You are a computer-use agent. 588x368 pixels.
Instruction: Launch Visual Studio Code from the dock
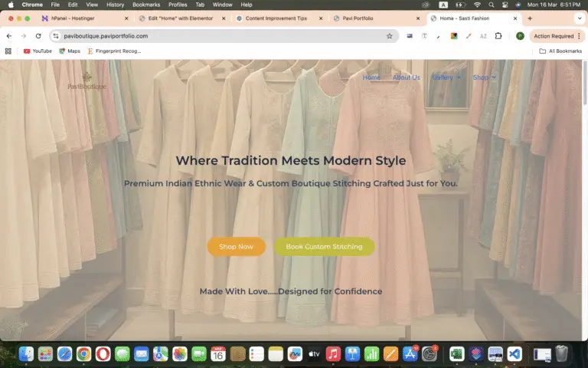coord(514,353)
